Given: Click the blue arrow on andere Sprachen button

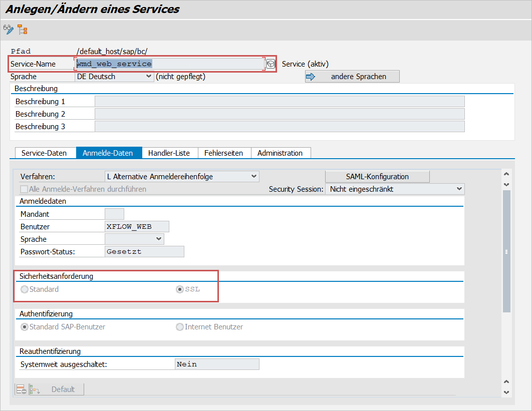Looking at the screenshot, I should (310, 77).
